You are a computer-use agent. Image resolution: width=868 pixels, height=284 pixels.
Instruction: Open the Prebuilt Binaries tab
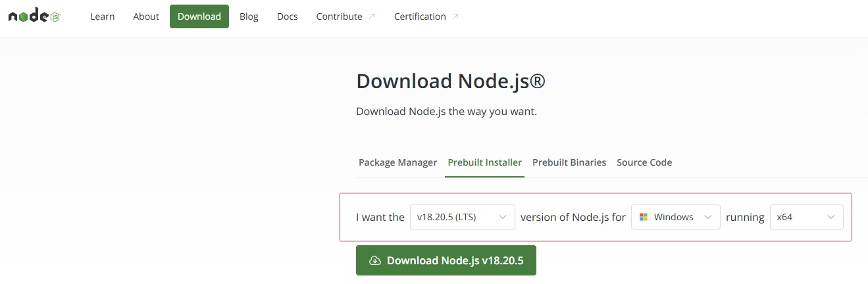click(569, 162)
